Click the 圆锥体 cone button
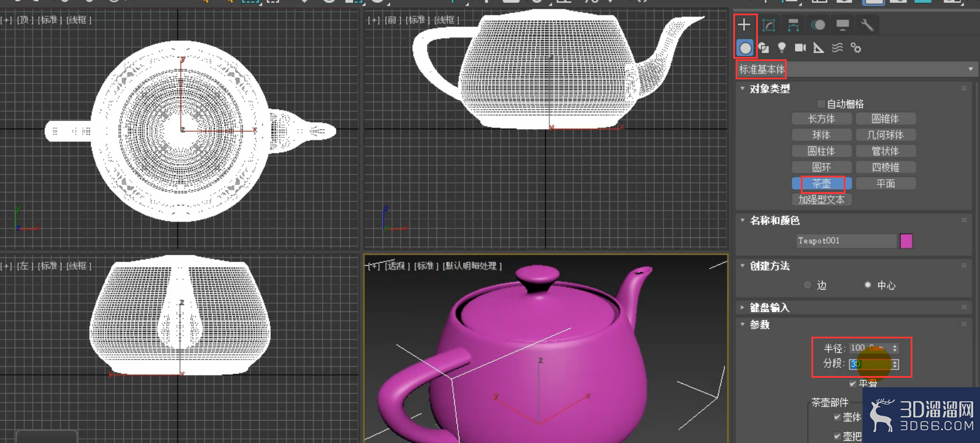980x443 pixels. point(885,119)
